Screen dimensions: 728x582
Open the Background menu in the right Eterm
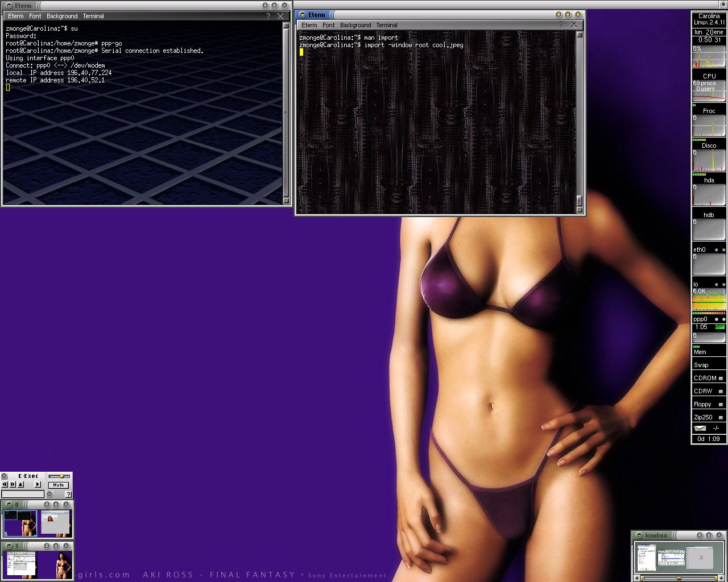pos(355,25)
